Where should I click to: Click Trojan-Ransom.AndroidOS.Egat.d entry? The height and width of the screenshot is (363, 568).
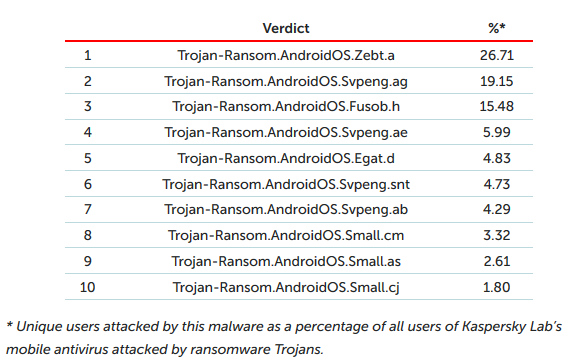point(286,158)
